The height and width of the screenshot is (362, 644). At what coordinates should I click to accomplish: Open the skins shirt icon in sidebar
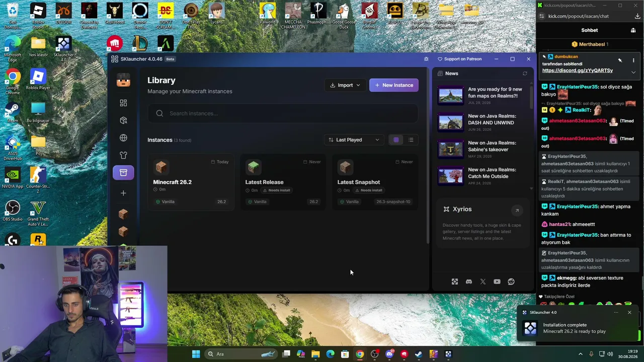[123, 155]
